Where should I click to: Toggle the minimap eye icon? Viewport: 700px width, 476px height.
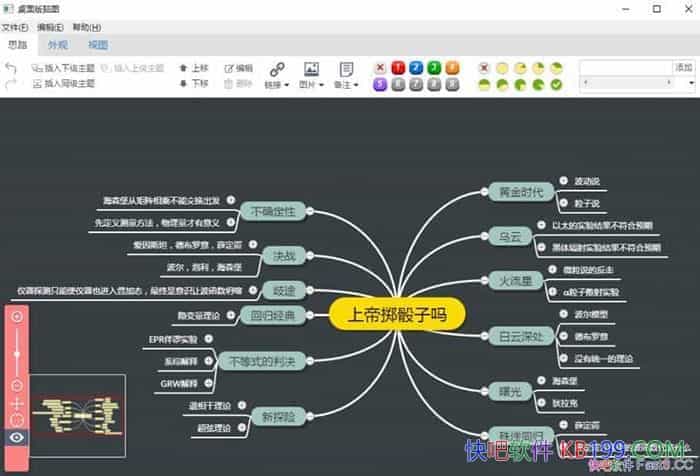tap(17, 437)
